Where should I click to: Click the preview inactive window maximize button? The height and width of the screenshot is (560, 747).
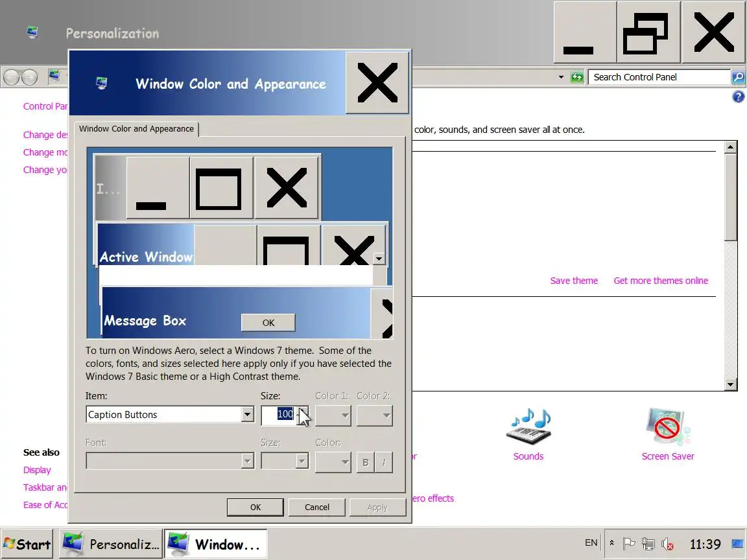pos(222,188)
